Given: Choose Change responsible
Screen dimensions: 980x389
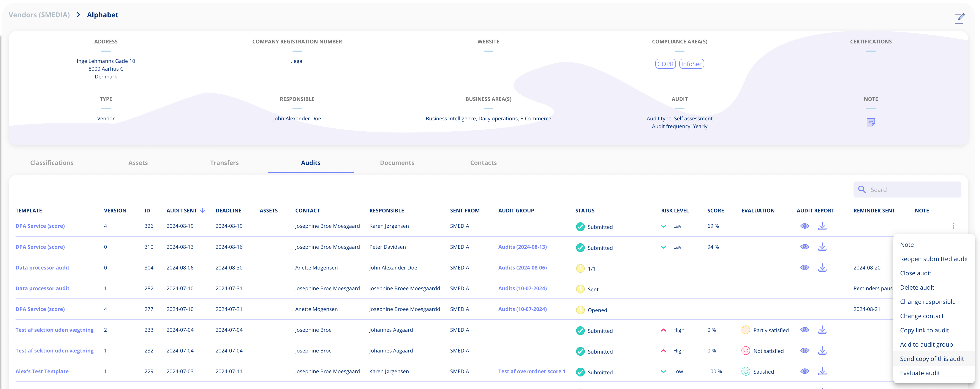Looking at the screenshot, I should [934, 302].
